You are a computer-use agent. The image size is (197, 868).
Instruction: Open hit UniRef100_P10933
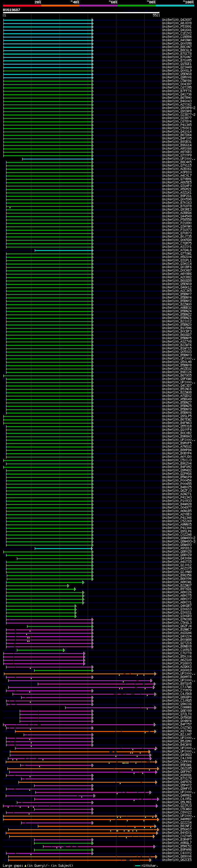[176, 501]
